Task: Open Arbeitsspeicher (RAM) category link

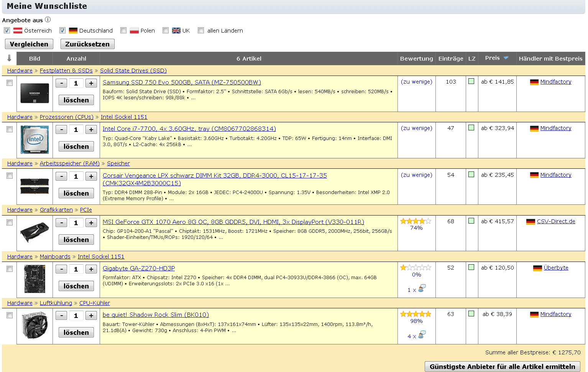Action: point(70,163)
